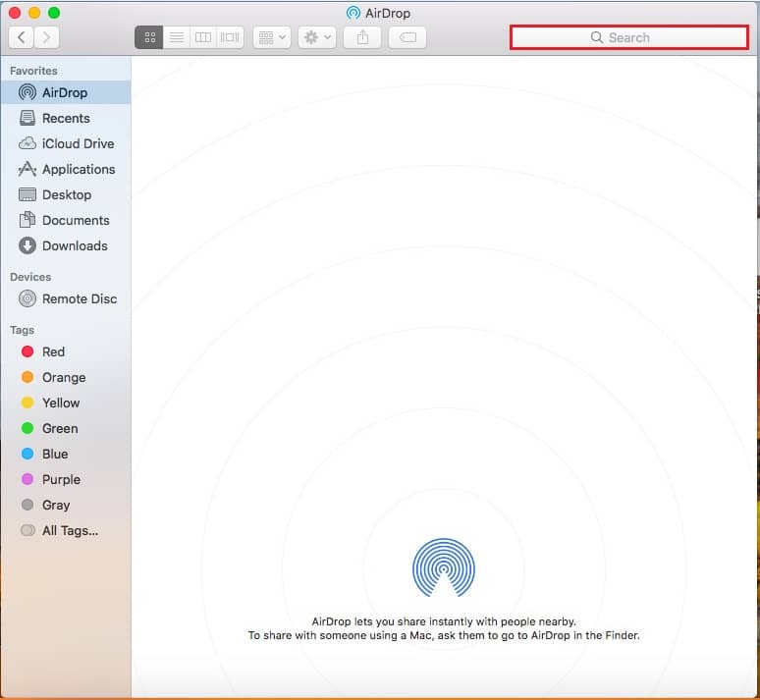This screenshot has height=700, width=760.
Task: Open All Tags… in the sidebar
Action: tap(66, 530)
